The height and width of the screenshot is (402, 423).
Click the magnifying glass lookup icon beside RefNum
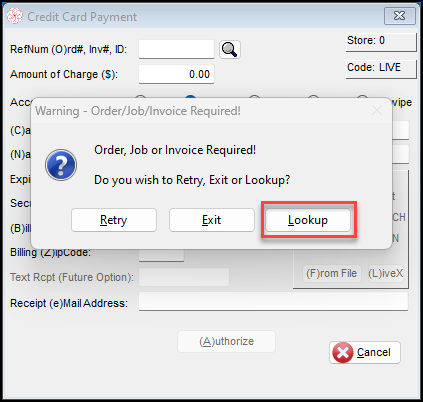(x=230, y=50)
